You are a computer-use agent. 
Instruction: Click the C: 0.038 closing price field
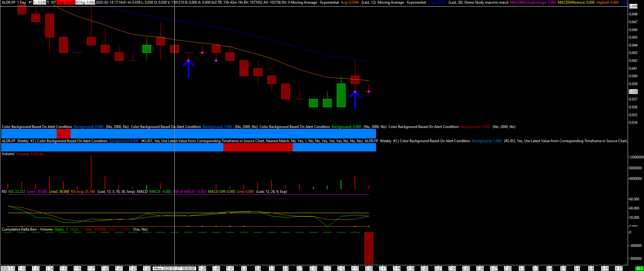point(40,2)
